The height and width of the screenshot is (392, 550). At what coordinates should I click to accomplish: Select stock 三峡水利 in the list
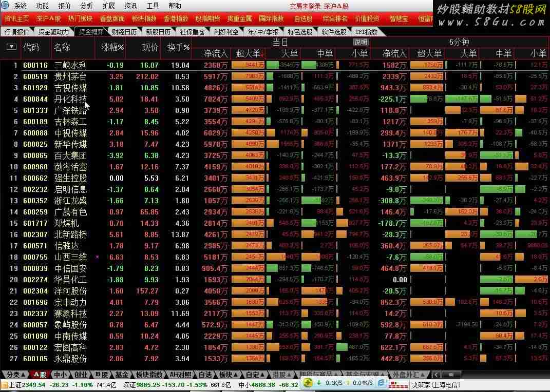pyautogui.click(x=70, y=65)
